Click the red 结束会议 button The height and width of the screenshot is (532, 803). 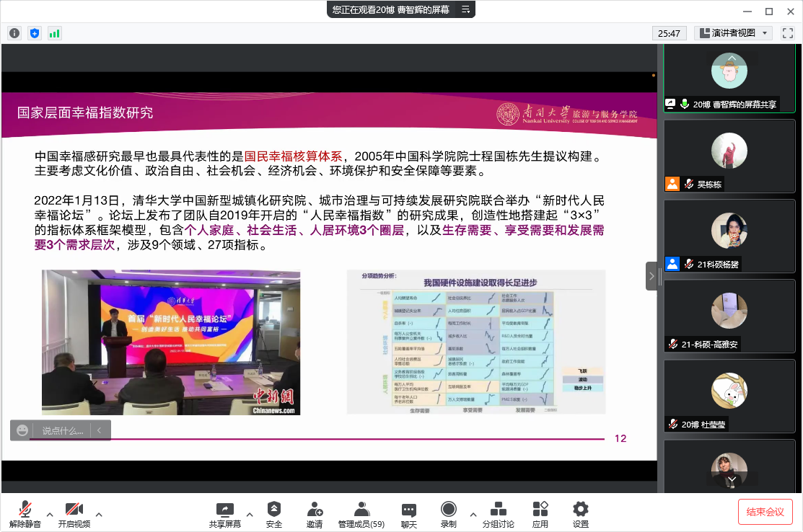pos(765,512)
